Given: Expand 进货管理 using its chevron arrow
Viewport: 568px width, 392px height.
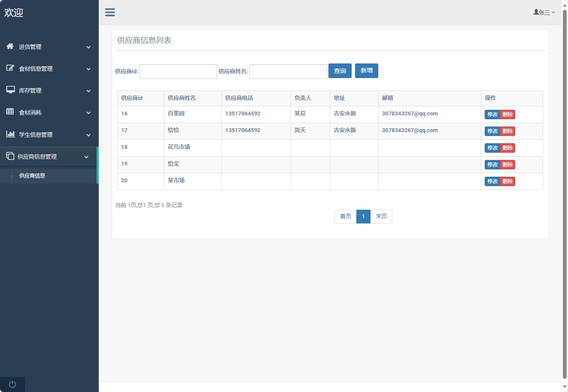Looking at the screenshot, I should coord(88,47).
